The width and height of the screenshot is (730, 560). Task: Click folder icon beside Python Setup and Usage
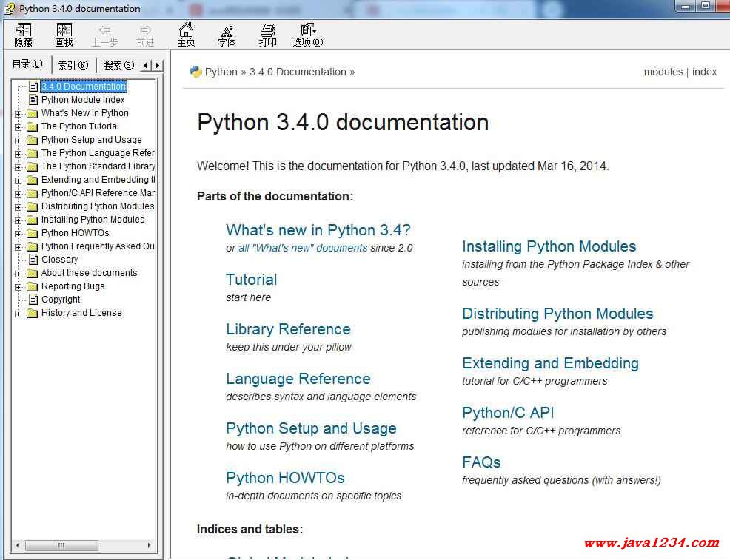coord(32,140)
